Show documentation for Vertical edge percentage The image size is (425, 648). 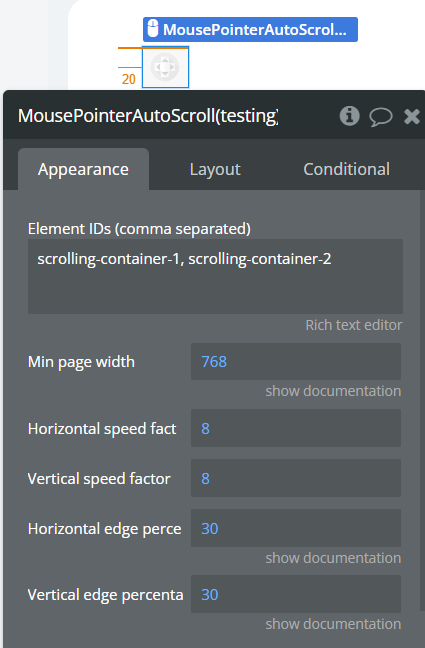coord(333,624)
